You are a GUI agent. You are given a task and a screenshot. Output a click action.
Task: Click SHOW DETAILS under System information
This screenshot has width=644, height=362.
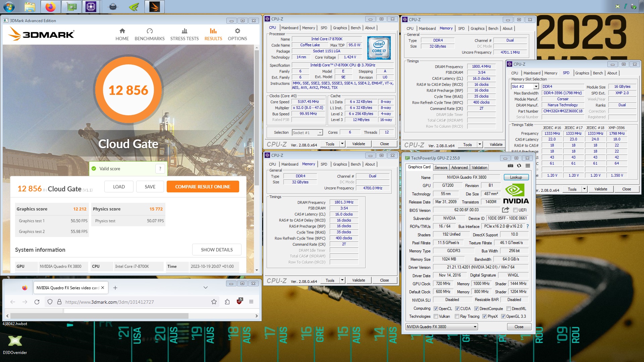pos(217,250)
